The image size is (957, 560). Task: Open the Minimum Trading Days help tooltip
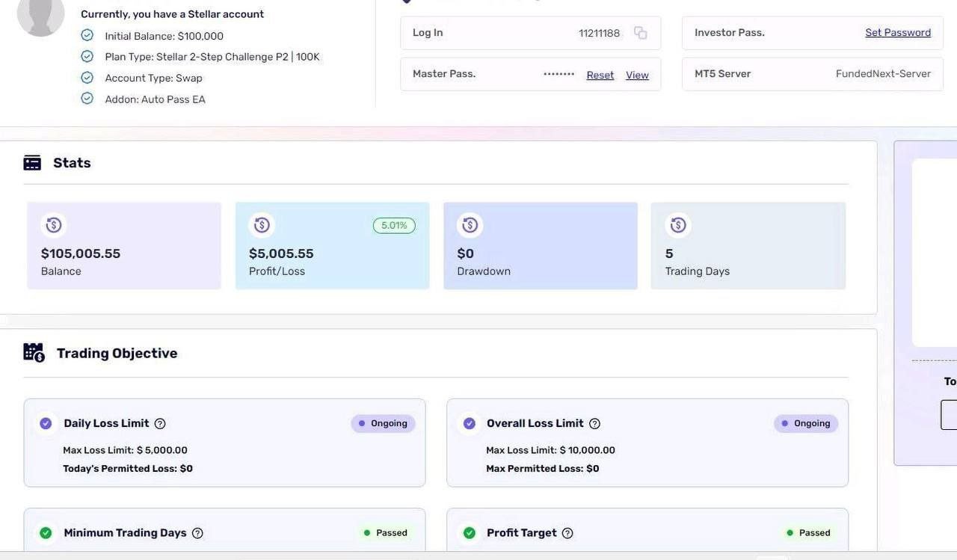(x=197, y=533)
